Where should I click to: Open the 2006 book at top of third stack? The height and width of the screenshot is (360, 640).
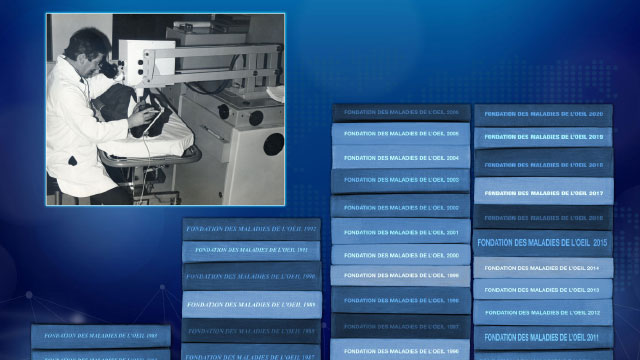401,113
